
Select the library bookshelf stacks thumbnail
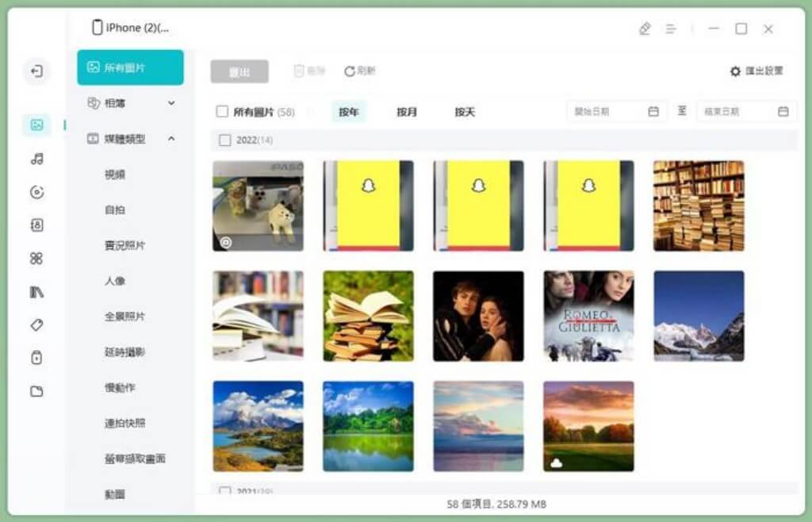click(699, 206)
